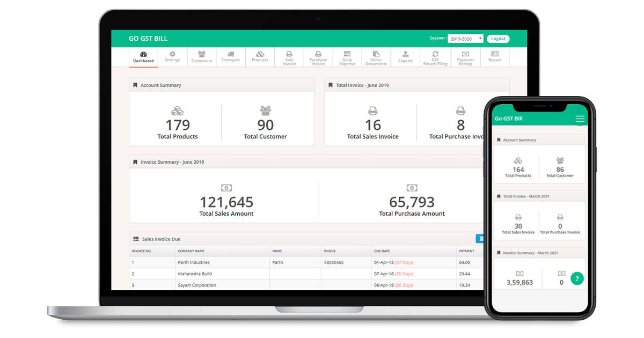Viewport: 644px width, 338px height.
Task: Create a new Sale Invoice
Action: (289, 57)
